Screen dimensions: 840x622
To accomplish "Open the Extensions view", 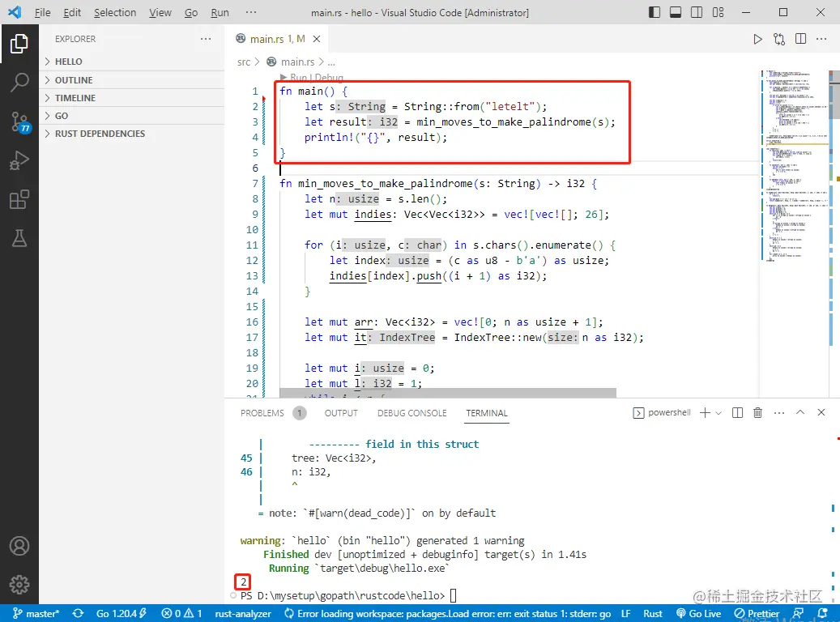I will [19, 200].
